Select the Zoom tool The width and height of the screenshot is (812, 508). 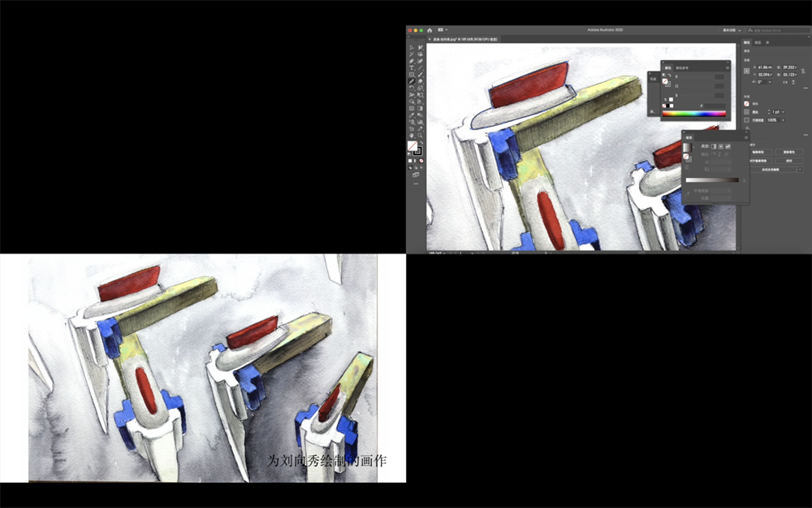click(x=420, y=135)
